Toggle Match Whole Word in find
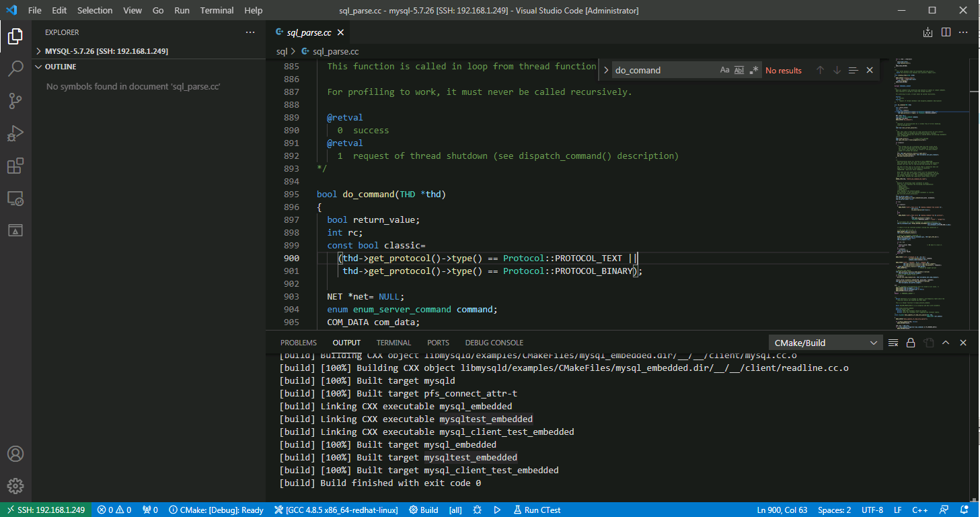The height and width of the screenshot is (517, 980). tap(739, 70)
